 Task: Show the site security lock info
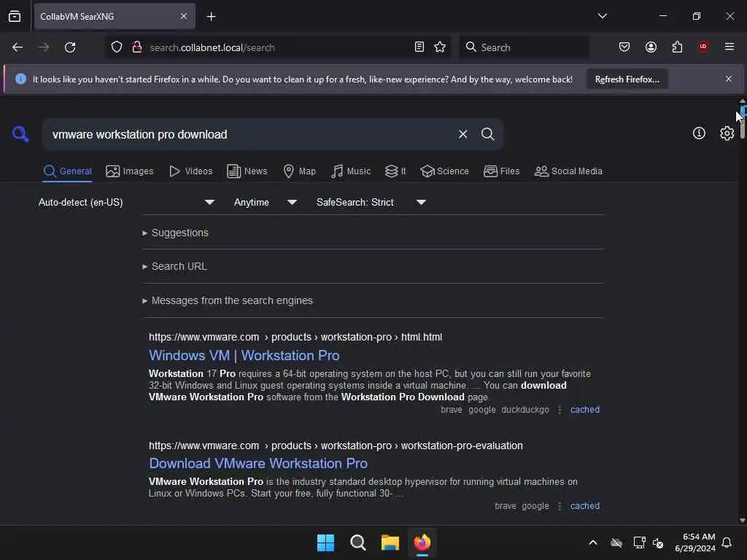pyautogui.click(x=137, y=47)
